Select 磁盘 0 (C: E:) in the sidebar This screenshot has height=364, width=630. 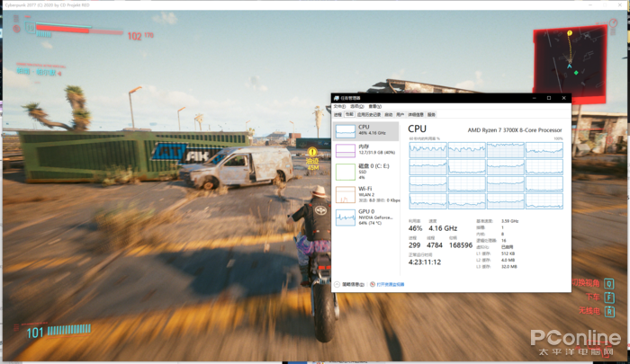pos(366,172)
